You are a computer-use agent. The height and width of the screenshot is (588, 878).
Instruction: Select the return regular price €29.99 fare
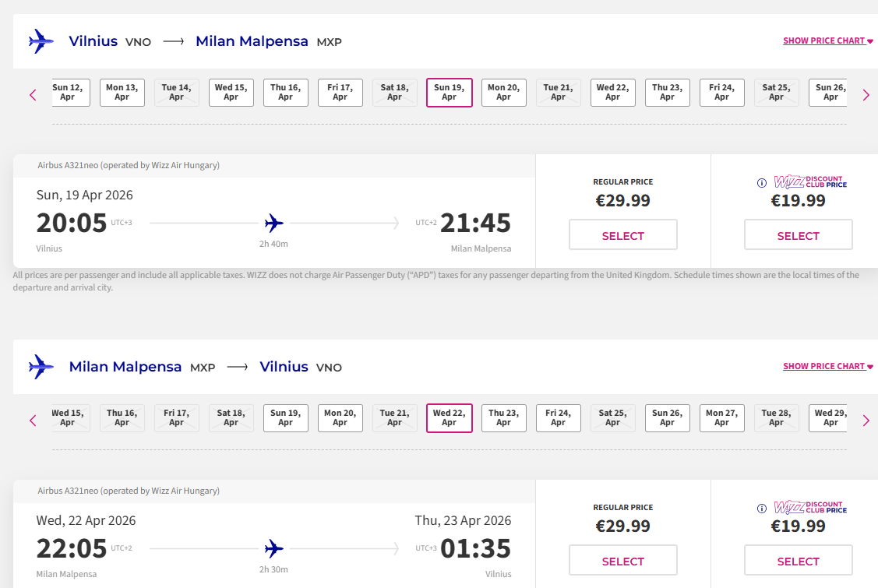(623, 561)
